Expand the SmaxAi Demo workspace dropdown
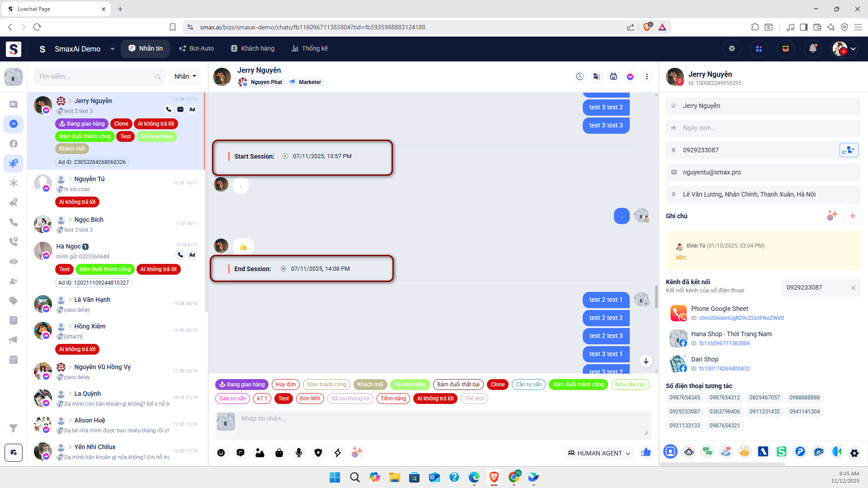868x488 pixels. click(112, 49)
